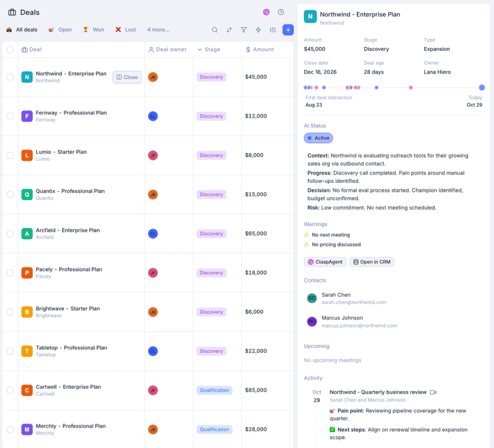Image resolution: width=494 pixels, height=448 pixels.
Task: Open the sarah.chen@northwind.com email link
Action: click(353, 302)
